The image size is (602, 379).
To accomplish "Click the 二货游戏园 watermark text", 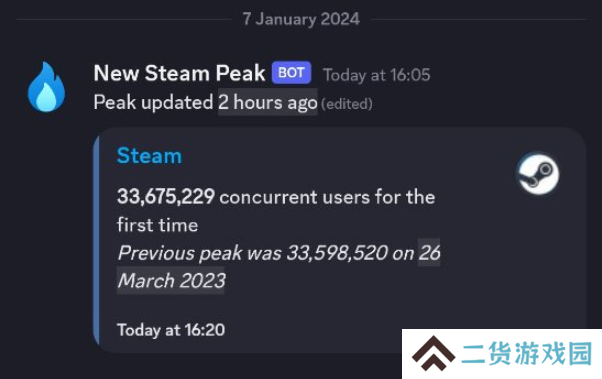I will (527, 353).
